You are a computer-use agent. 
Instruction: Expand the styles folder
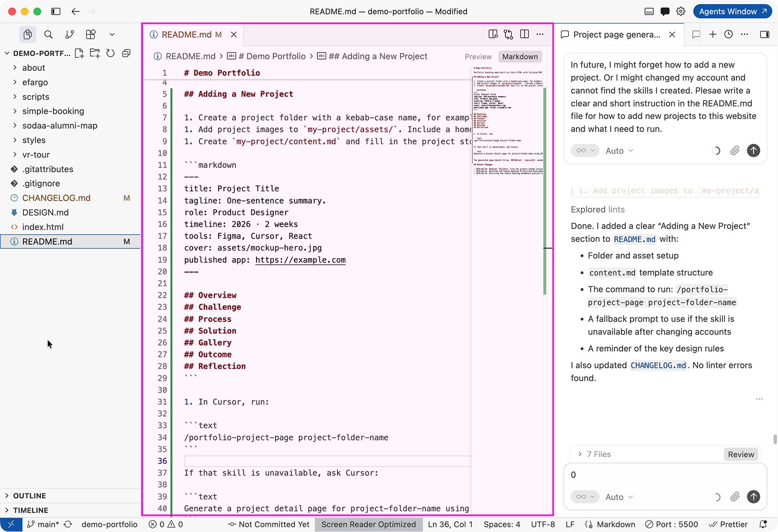click(x=70, y=140)
